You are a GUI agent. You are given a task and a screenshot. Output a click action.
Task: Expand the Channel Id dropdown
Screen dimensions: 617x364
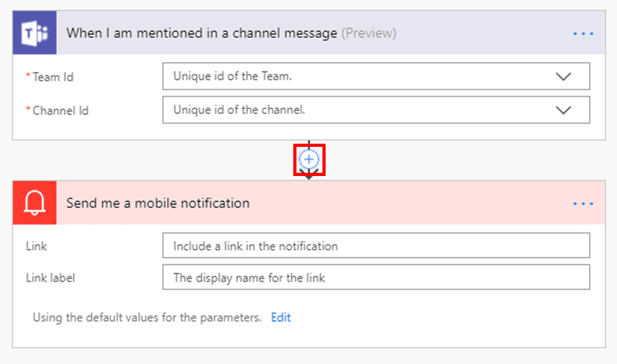563,110
